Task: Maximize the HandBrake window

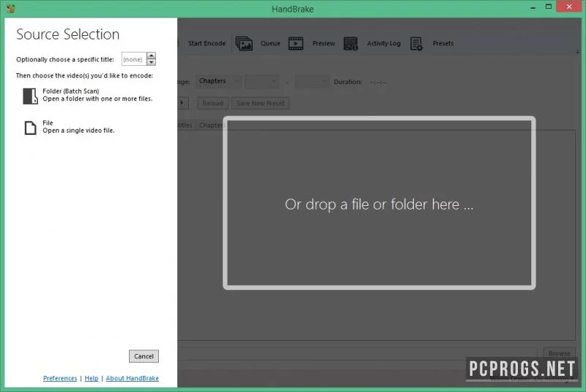Action: [548, 7]
